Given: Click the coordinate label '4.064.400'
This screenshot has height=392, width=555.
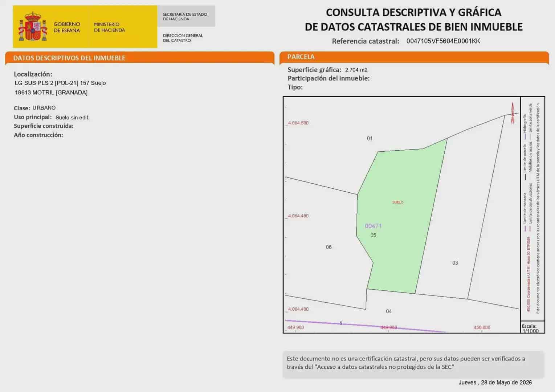Looking at the screenshot, I should 298,309.
